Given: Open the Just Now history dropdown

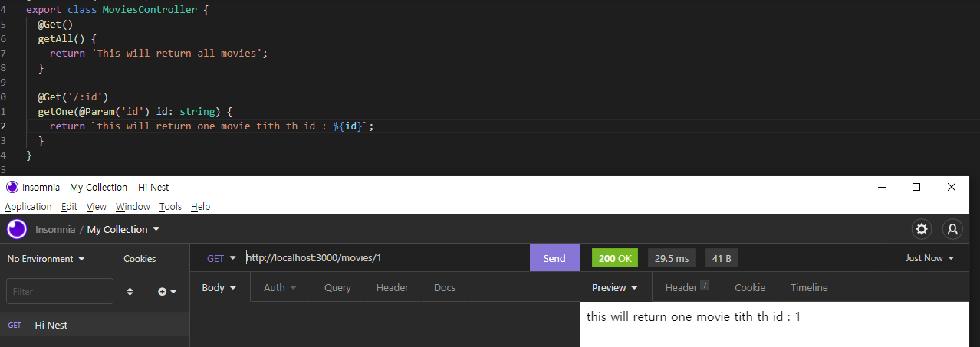Looking at the screenshot, I should click(x=930, y=258).
